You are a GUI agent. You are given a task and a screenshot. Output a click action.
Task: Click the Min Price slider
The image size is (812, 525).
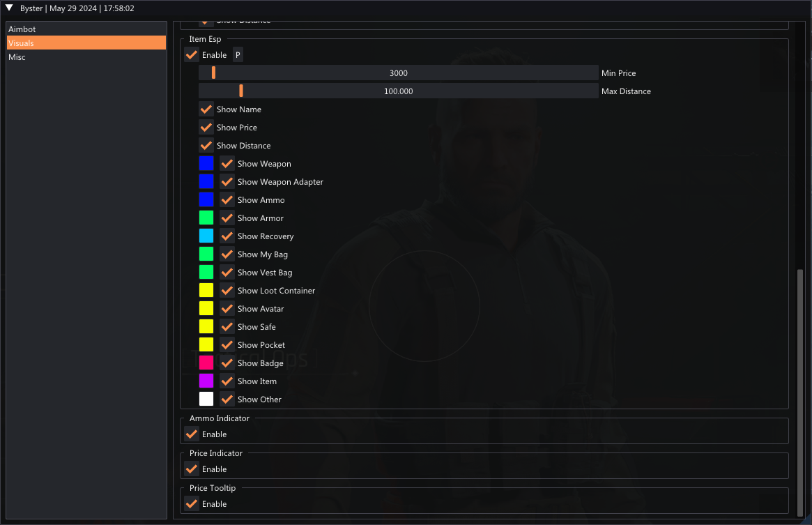click(398, 73)
